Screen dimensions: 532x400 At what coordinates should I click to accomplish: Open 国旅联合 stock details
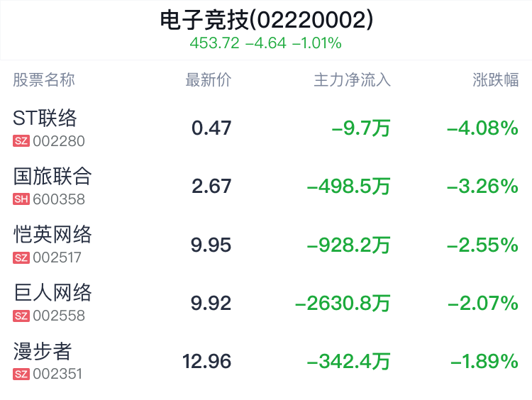coord(52,176)
